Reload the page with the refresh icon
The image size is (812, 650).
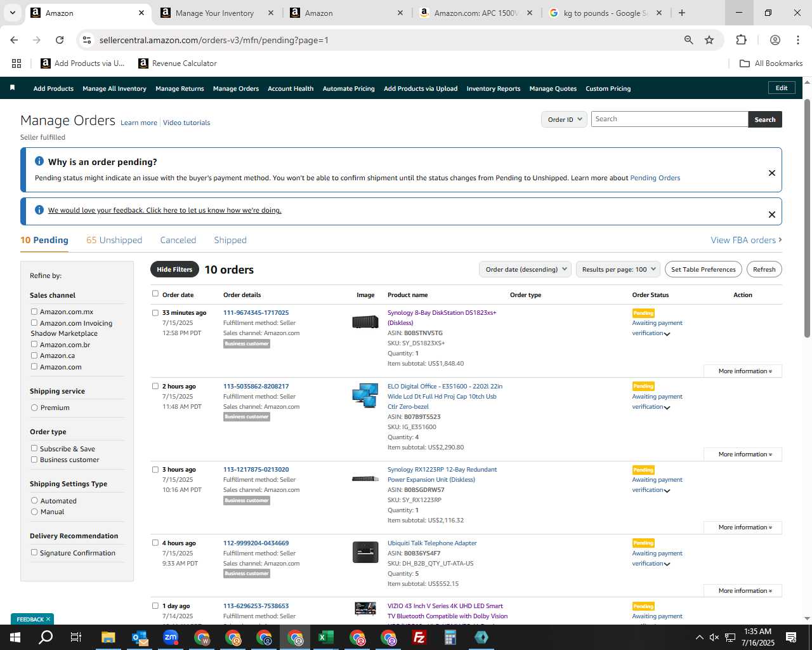click(60, 40)
